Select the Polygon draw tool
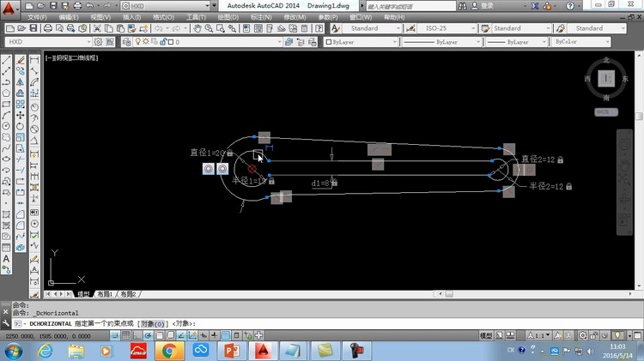644x361 pixels. 6,93
